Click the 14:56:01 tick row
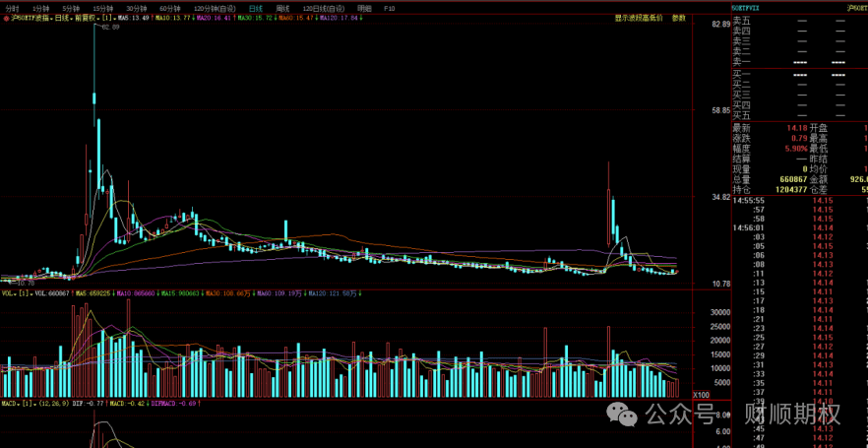 tap(799, 227)
